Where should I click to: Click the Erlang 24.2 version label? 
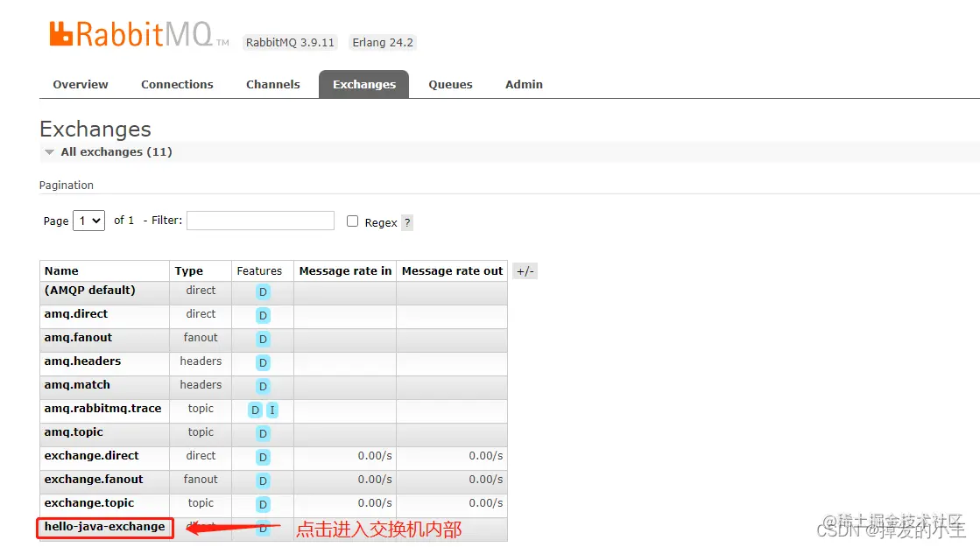point(383,43)
